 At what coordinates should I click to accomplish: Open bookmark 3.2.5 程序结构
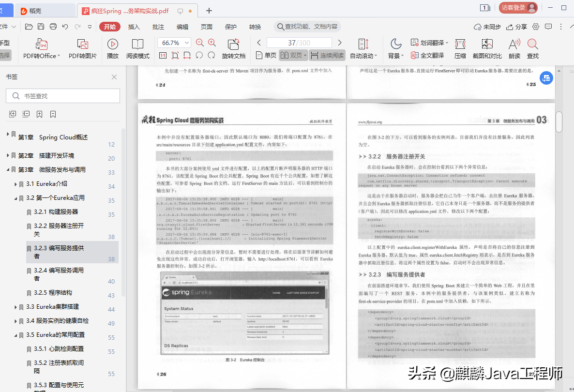click(53, 293)
